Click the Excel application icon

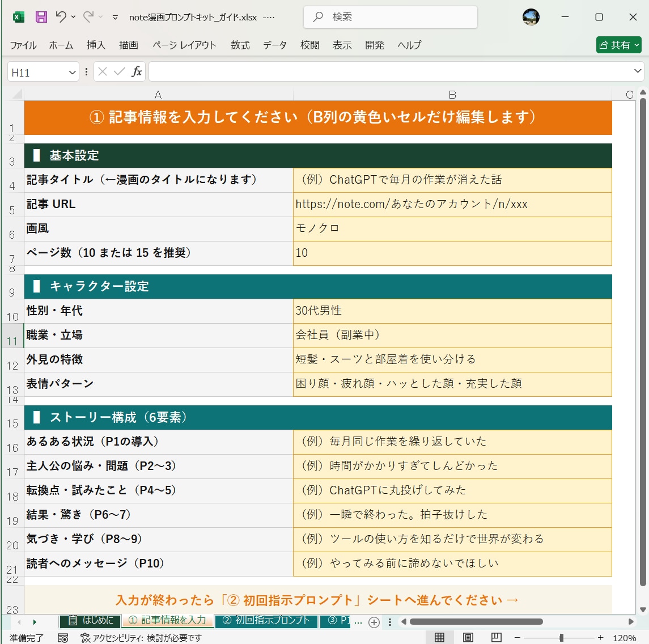(18, 17)
